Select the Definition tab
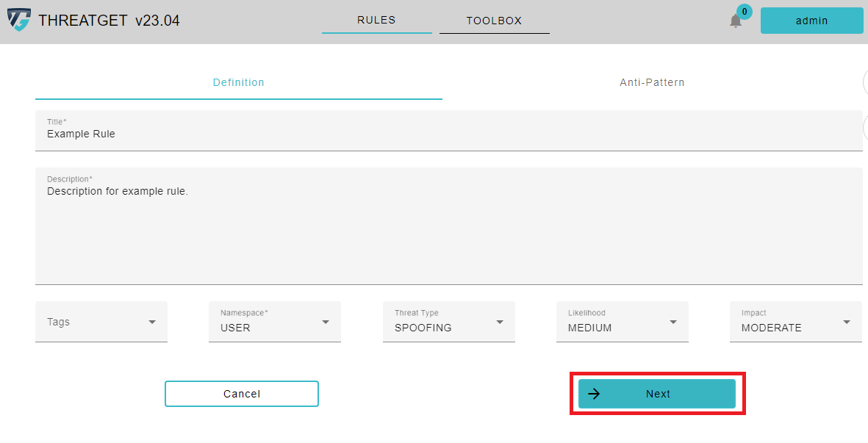Screen dimensions: 868x443 click(238, 82)
